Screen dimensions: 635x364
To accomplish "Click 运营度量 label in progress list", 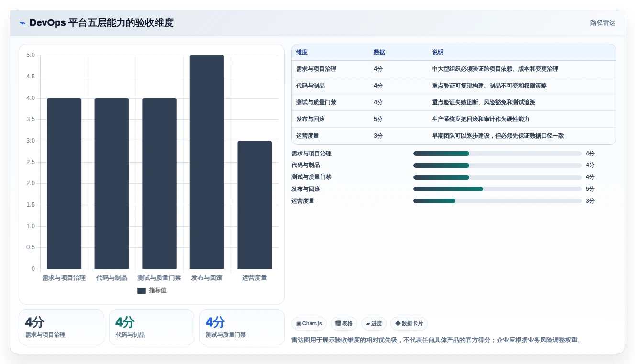I will point(303,201).
